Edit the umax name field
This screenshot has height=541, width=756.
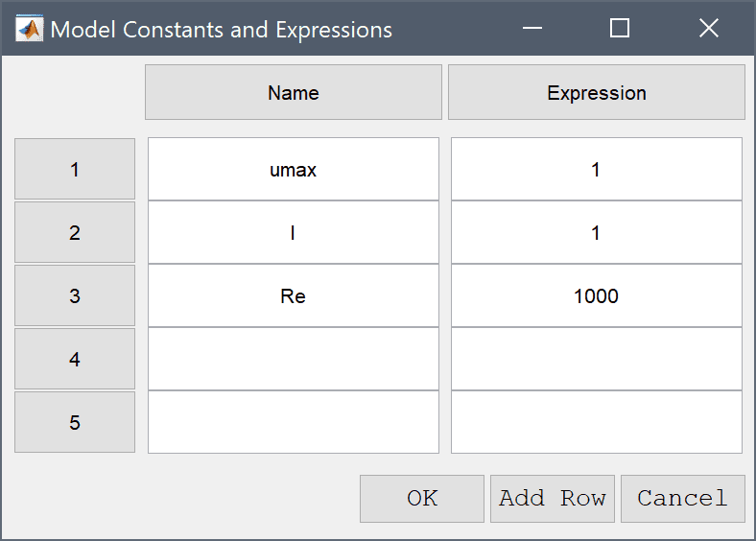pyautogui.click(x=294, y=169)
